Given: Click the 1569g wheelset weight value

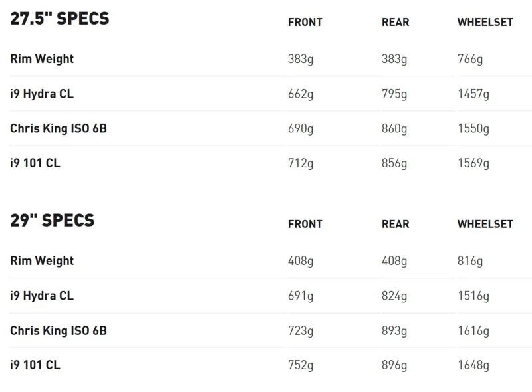Looking at the screenshot, I should [x=473, y=163].
